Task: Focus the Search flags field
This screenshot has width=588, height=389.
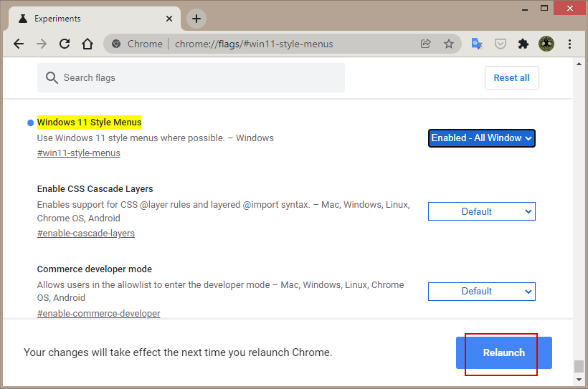Action: (x=191, y=77)
